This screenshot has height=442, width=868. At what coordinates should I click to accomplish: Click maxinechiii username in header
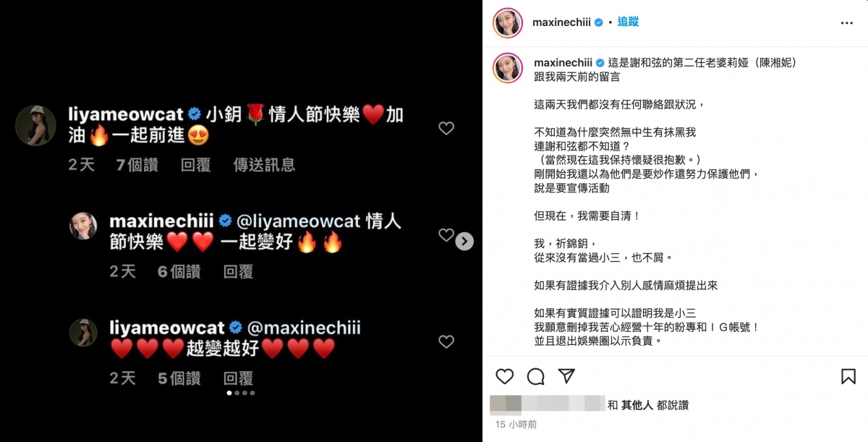click(561, 22)
